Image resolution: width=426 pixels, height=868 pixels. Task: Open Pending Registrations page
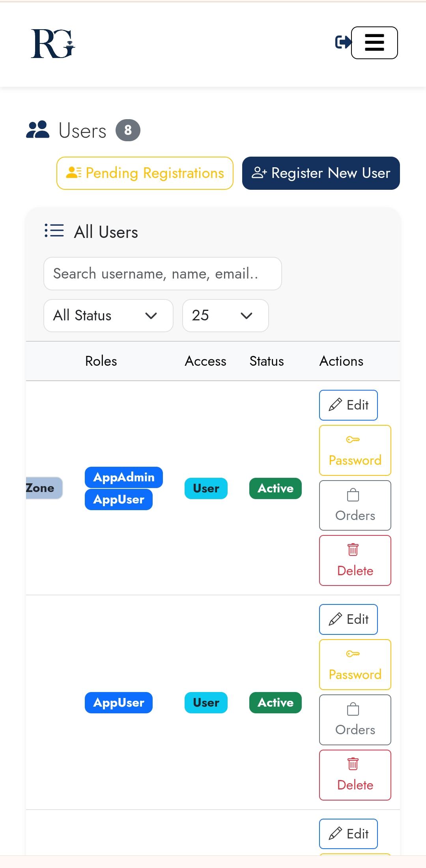coord(145,173)
